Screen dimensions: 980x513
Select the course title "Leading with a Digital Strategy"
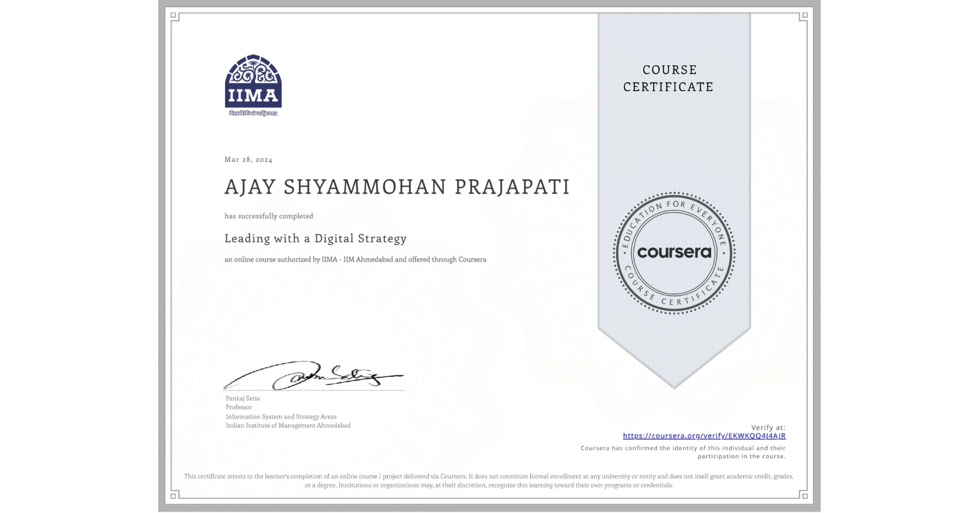point(316,238)
